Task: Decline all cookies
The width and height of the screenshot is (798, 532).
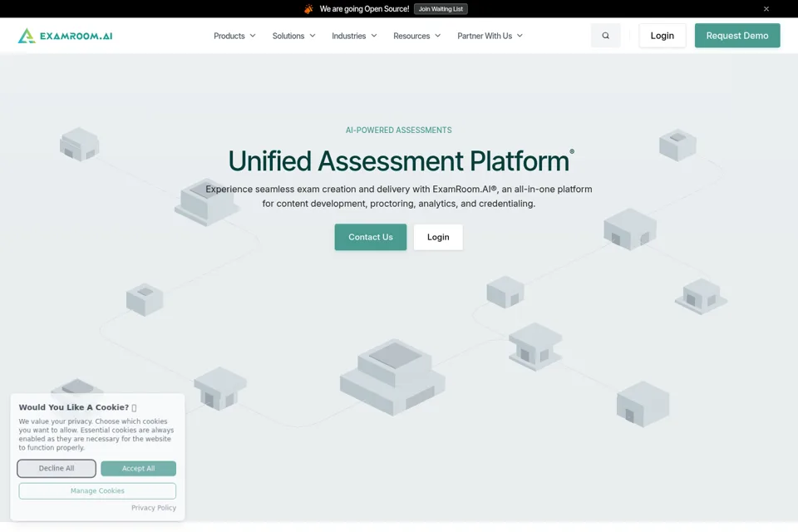Action: pyautogui.click(x=57, y=468)
